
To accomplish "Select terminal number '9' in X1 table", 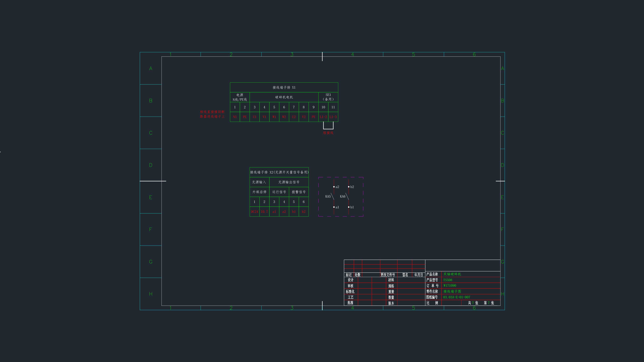I will pyautogui.click(x=313, y=107).
